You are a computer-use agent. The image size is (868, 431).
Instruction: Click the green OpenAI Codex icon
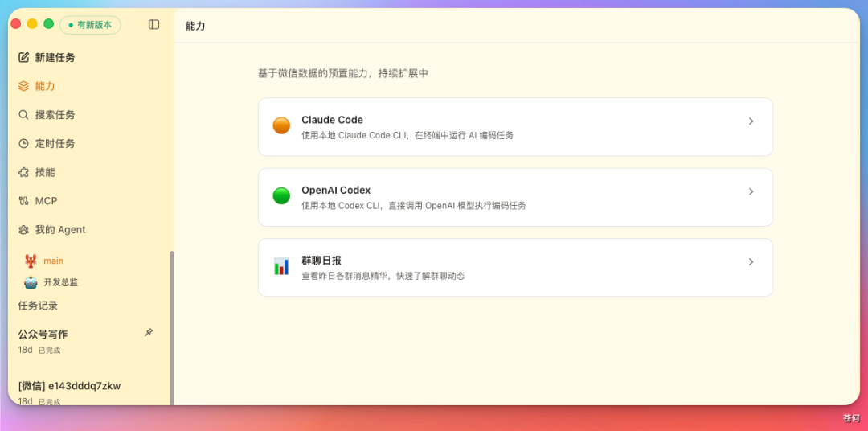281,195
